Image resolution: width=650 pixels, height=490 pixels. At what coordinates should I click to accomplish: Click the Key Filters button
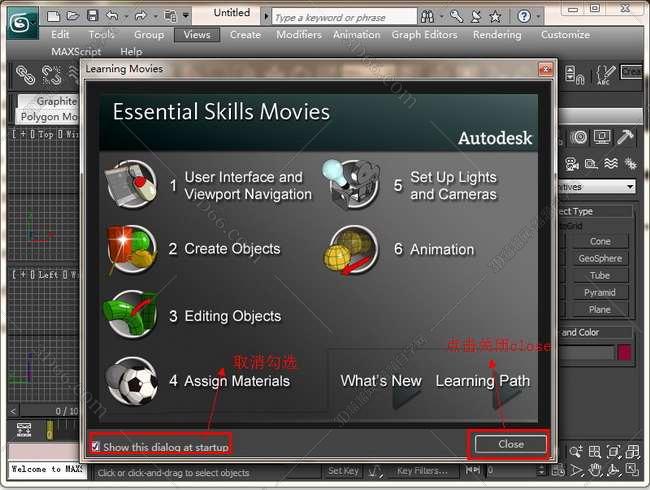[422, 471]
